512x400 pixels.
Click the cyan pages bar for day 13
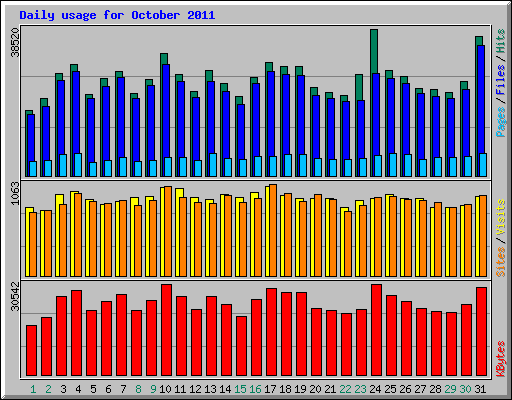coord(213,165)
